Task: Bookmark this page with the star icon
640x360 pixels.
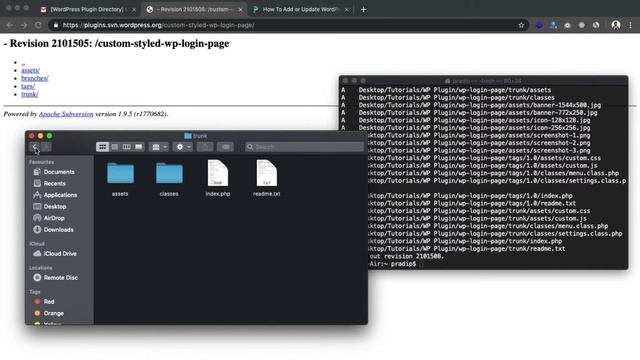Action: [x=521, y=25]
